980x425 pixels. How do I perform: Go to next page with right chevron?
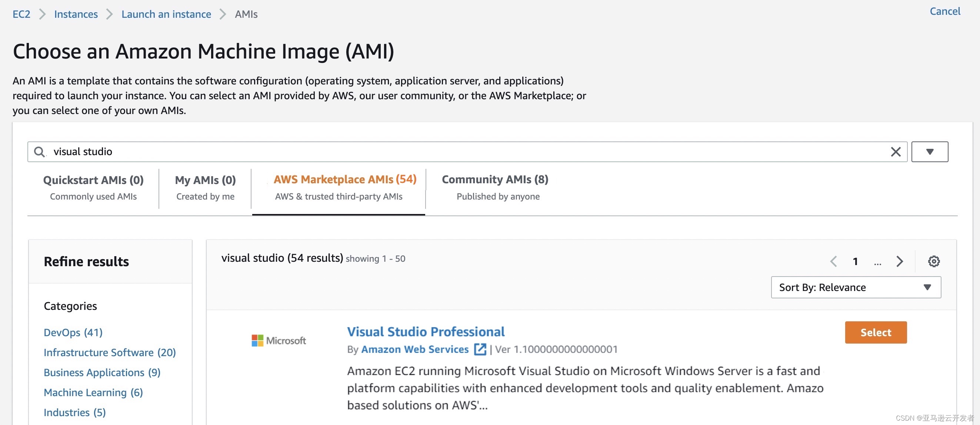pyautogui.click(x=899, y=261)
